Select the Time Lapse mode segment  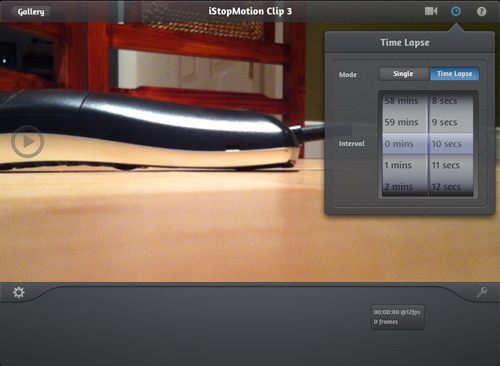454,74
